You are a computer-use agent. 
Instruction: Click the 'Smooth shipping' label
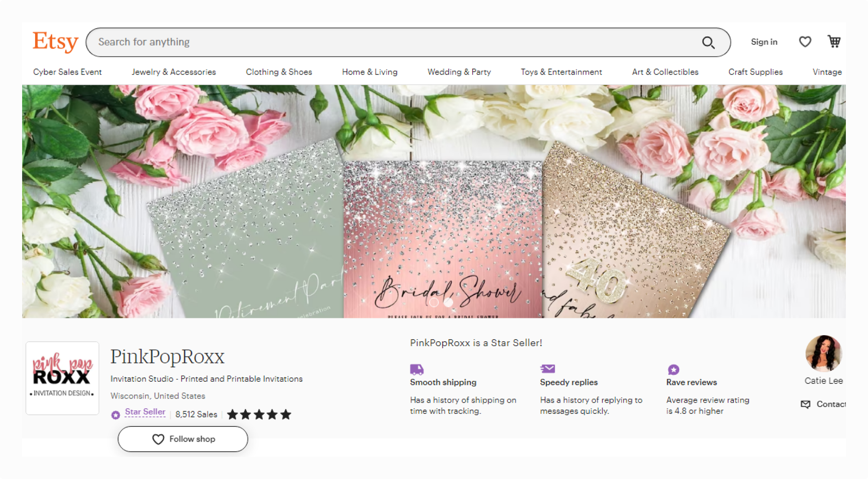[x=443, y=383]
